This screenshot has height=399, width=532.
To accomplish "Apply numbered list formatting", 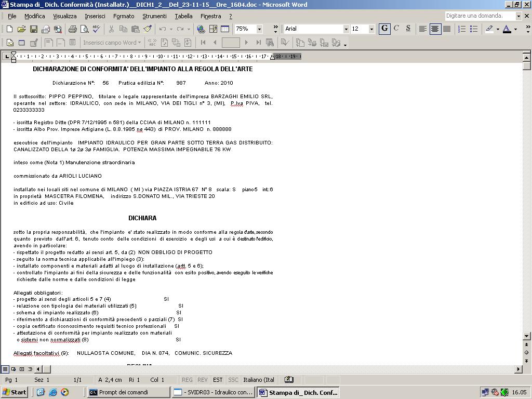I will 462,29.
